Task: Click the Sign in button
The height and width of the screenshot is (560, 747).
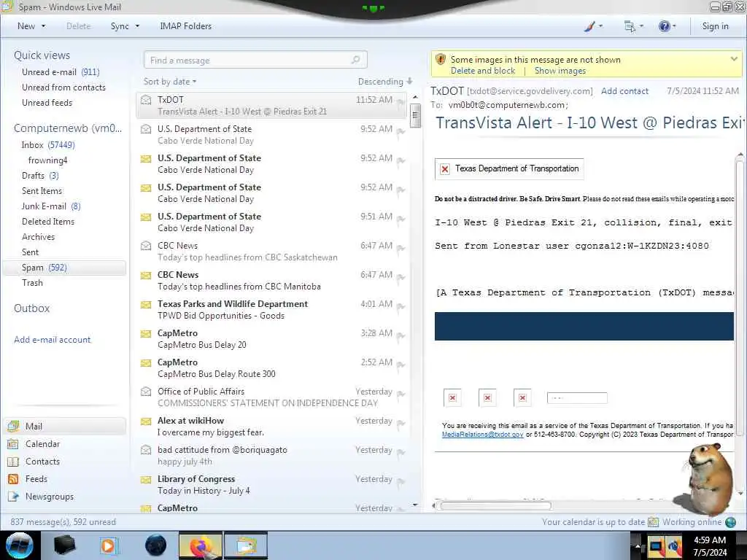Action: pos(715,26)
